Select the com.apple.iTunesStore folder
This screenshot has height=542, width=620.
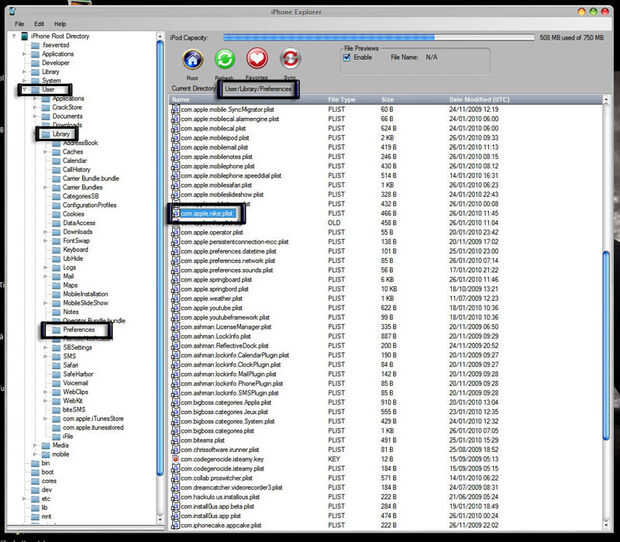(93, 419)
